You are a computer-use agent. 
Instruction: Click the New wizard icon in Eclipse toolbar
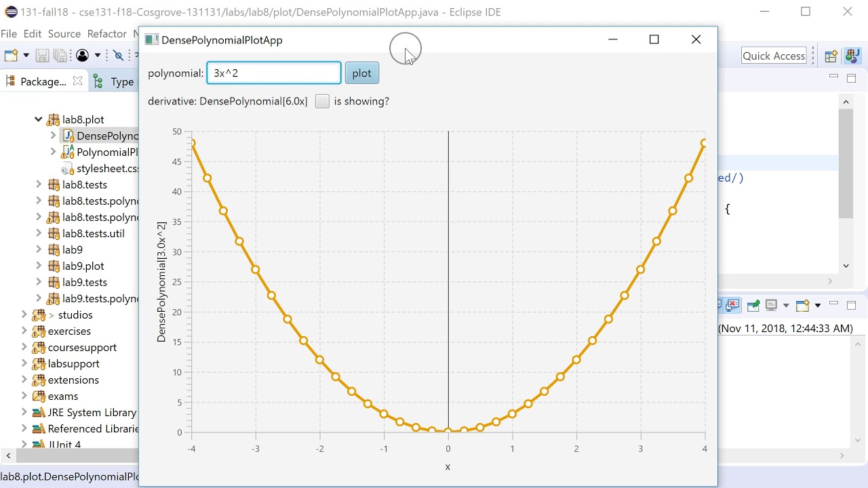click(11, 56)
